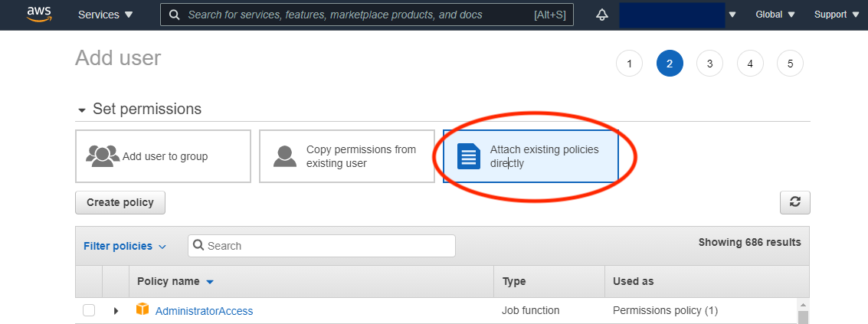Click the Showing 686 results text
The image size is (868, 324).
click(x=749, y=242)
